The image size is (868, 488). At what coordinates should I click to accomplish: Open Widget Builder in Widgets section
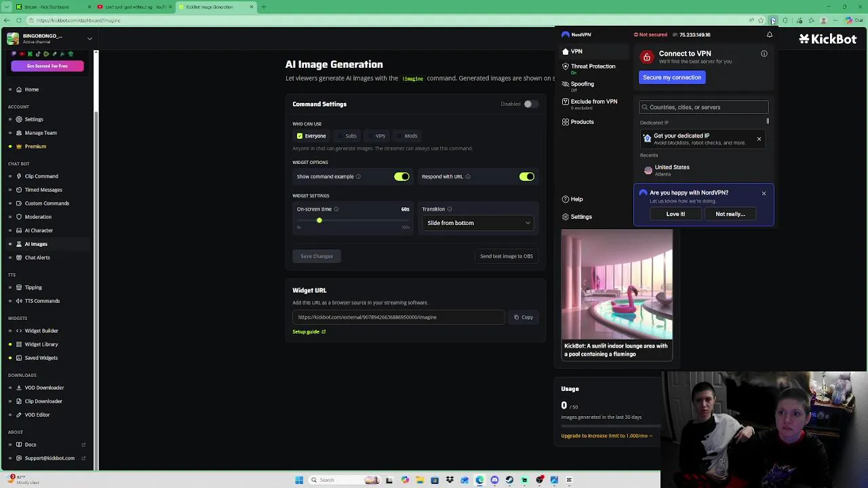(41, 331)
